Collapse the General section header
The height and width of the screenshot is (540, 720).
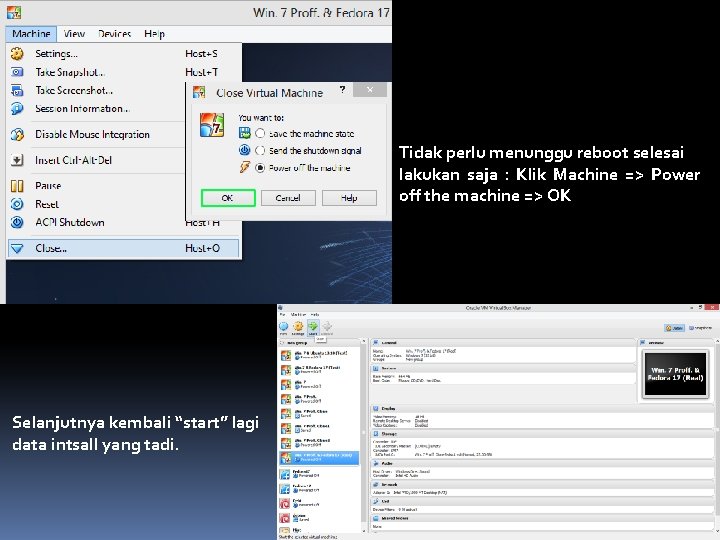503,343
